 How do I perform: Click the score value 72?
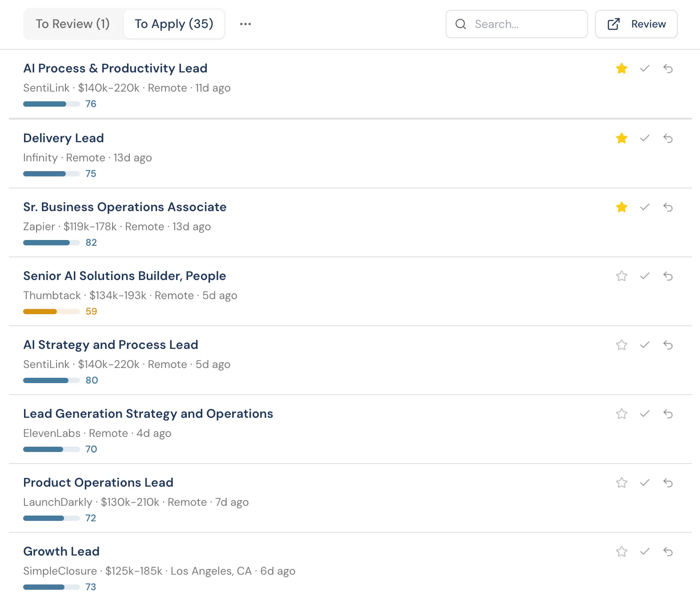point(91,518)
